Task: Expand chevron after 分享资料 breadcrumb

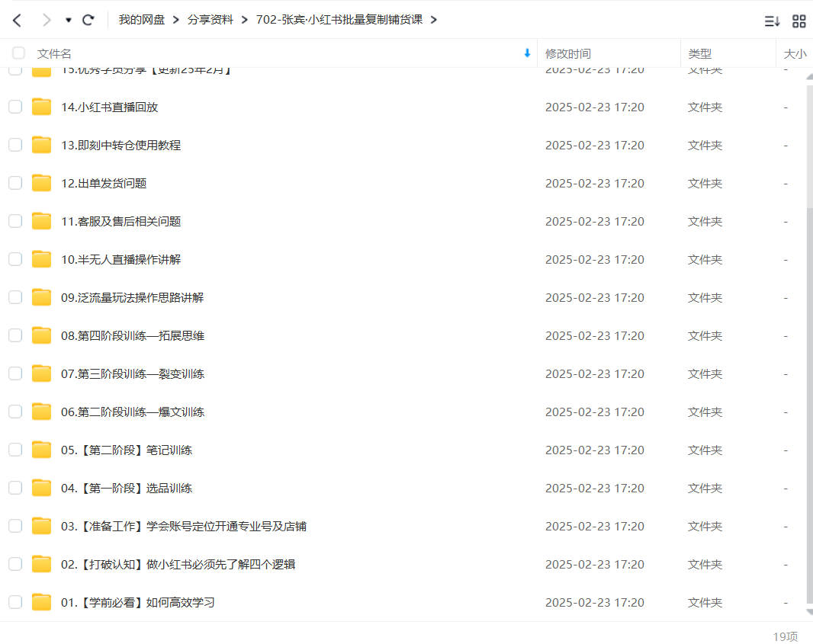Action: 244,20
